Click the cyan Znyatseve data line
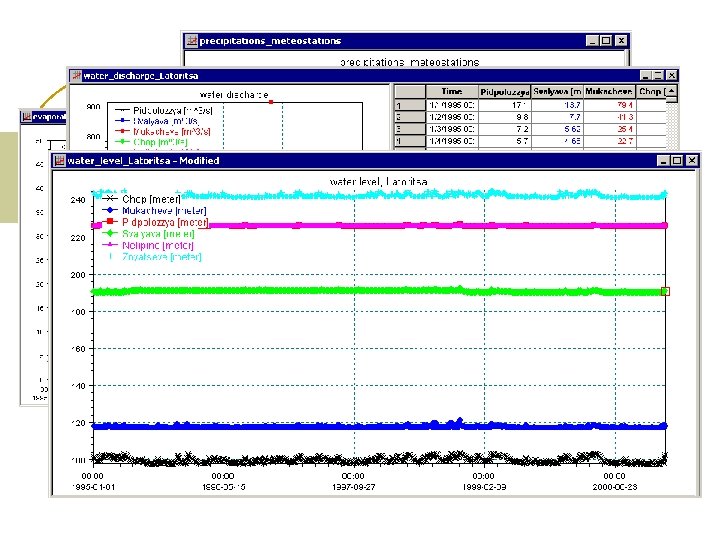 pos(379,195)
